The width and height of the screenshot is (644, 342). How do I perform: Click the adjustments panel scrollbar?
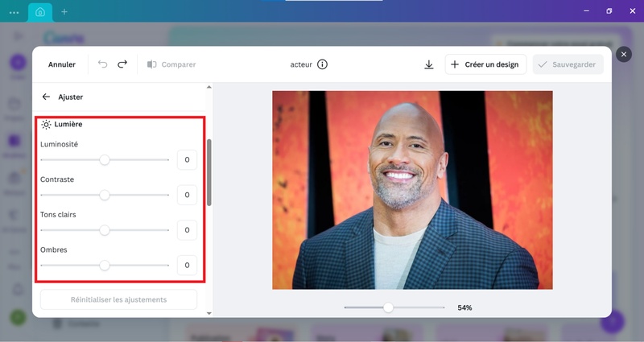[209, 171]
